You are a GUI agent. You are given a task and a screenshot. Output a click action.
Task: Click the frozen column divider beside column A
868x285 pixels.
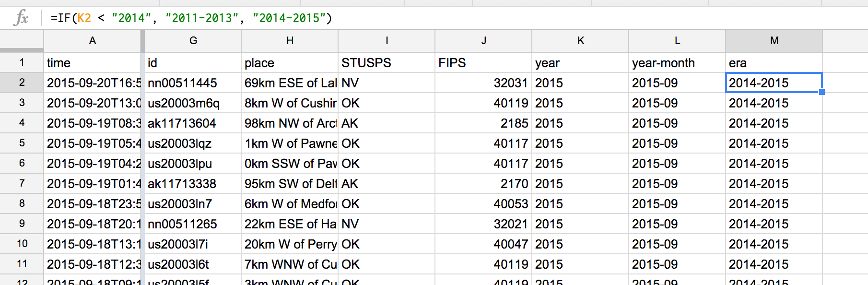142,41
